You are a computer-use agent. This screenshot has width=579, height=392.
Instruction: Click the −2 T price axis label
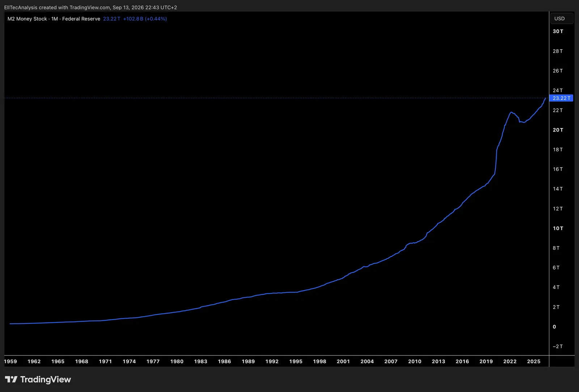click(558, 346)
